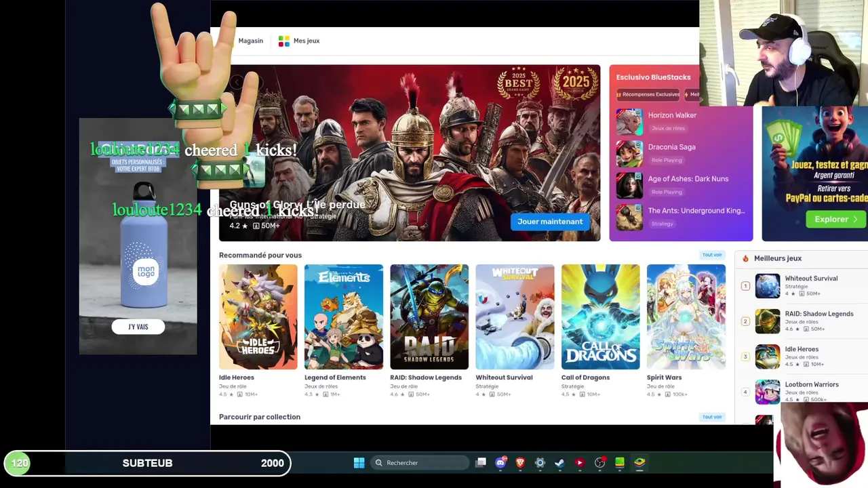This screenshot has width=868, height=488.
Task: Open Draconia Saga icon in exclusives list
Action: (629, 154)
